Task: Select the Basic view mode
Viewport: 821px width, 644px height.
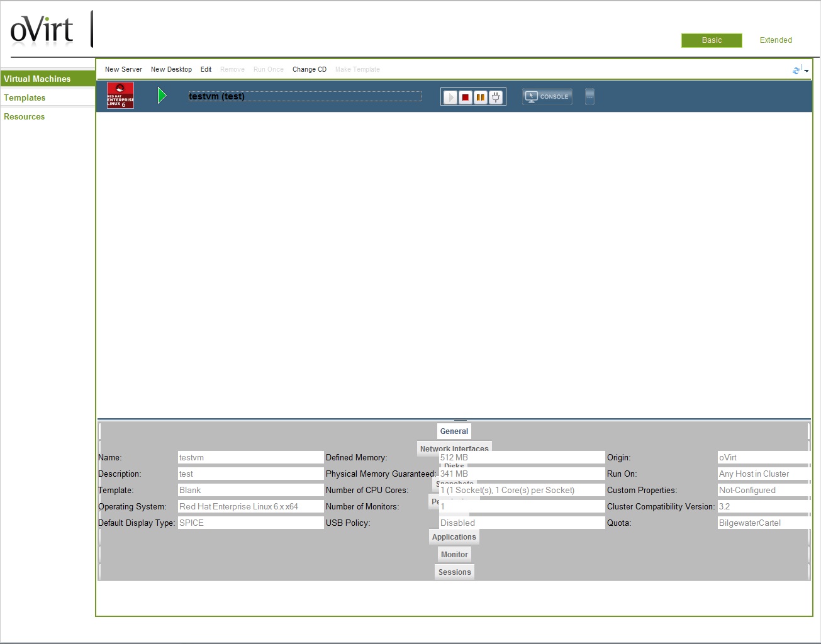Action: point(712,40)
